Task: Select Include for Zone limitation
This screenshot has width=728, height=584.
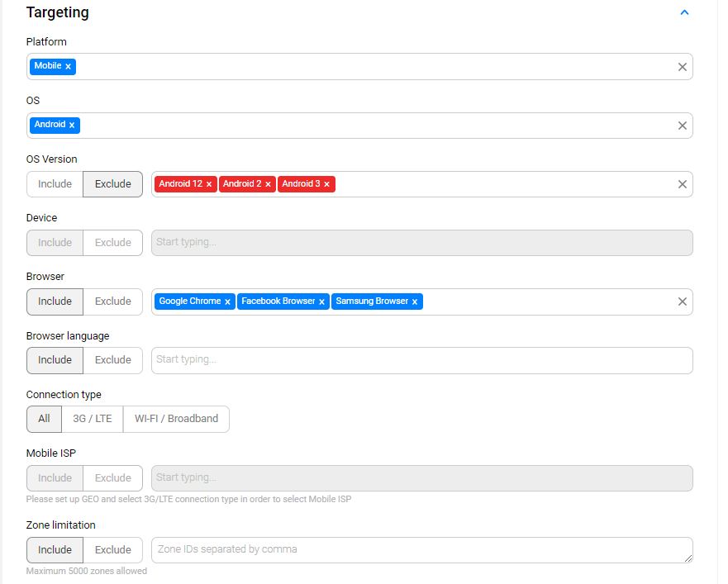Action: pos(54,549)
